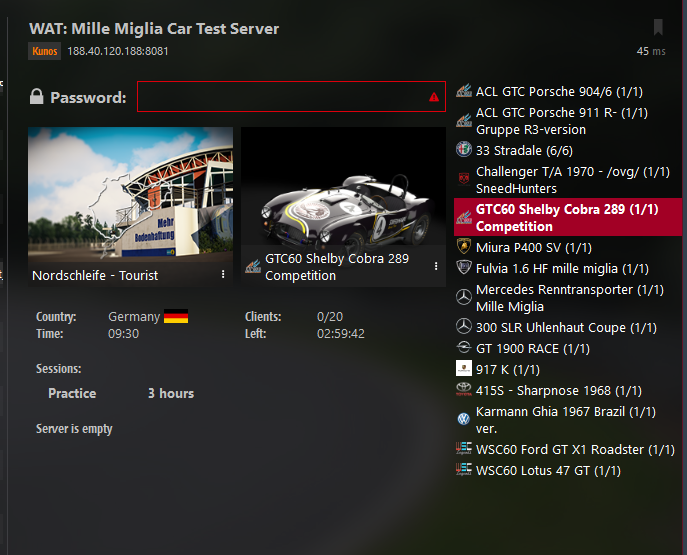687x555 pixels.
Task: Click Lamborghini badge beside Miura P400 SV
Action: (464, 246)
